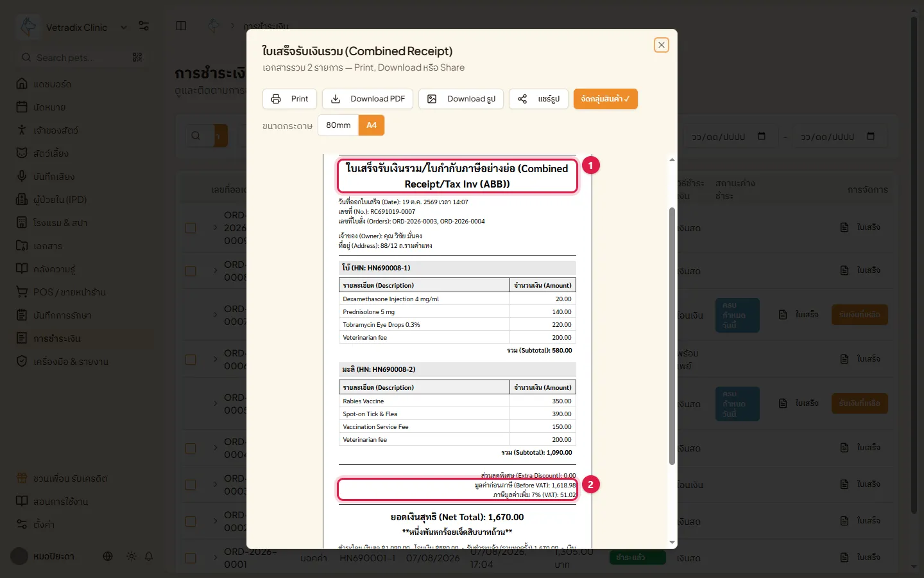924x578 pixels.
Task: Tick the checkbox for the order ending 0004
Action: pyautogui.click(x=191, y=448)
